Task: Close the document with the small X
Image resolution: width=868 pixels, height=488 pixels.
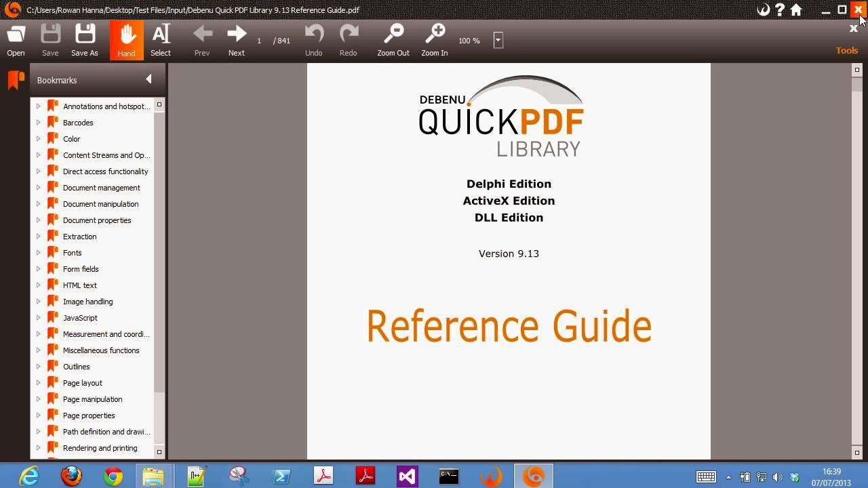Action: pos(854,28)
